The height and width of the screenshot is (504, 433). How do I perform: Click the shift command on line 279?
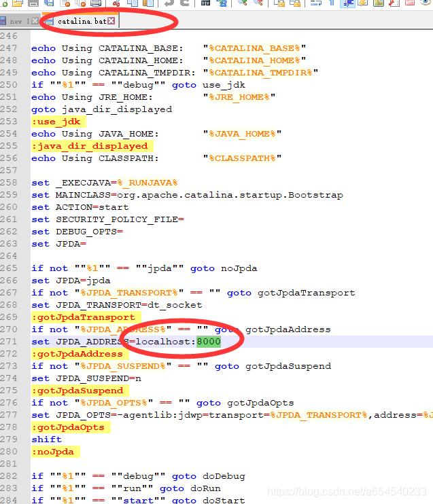tap(47, 439)
